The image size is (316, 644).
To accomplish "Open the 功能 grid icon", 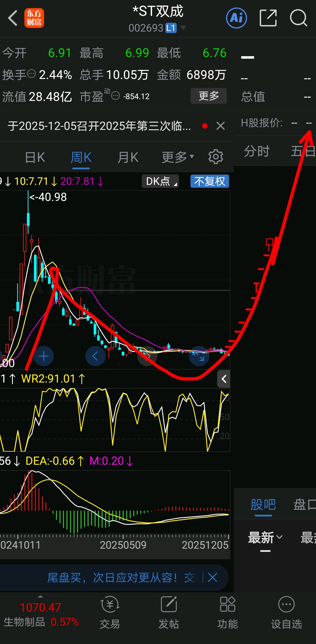I will point(227,604).
